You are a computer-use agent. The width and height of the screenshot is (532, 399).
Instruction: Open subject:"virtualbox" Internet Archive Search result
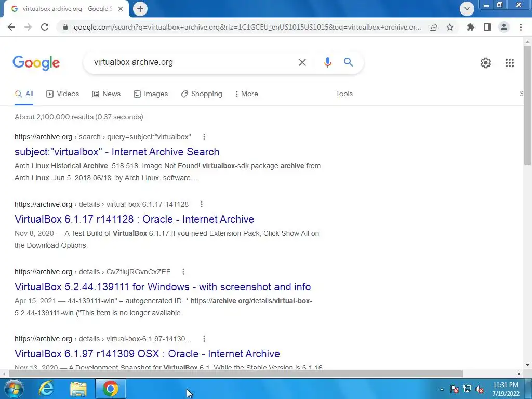(x=117, y=152)
